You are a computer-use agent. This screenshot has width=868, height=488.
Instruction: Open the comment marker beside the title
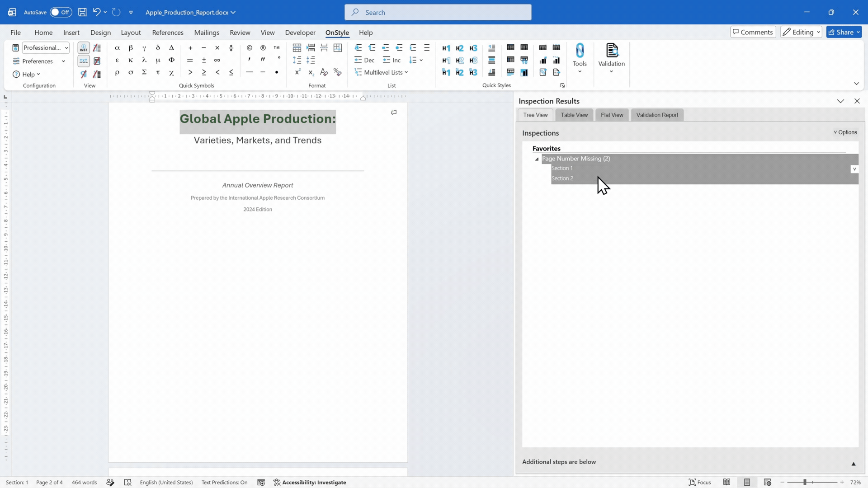tap(394, 113)
